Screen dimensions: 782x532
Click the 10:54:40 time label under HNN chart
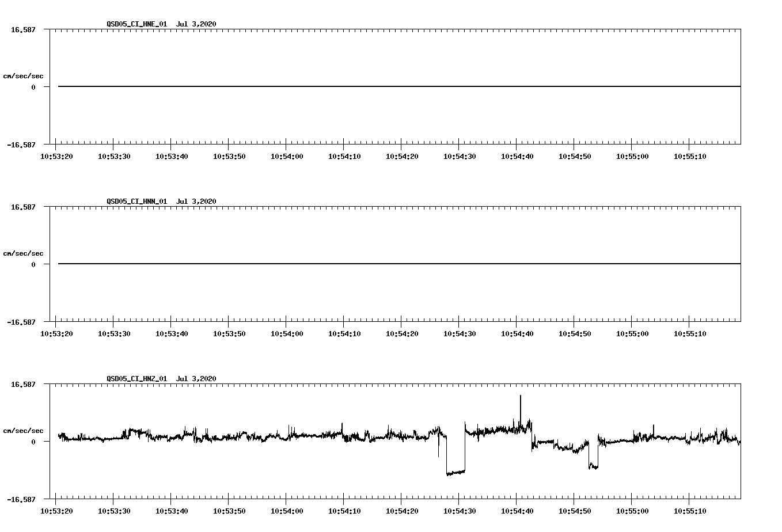[517, 333]
